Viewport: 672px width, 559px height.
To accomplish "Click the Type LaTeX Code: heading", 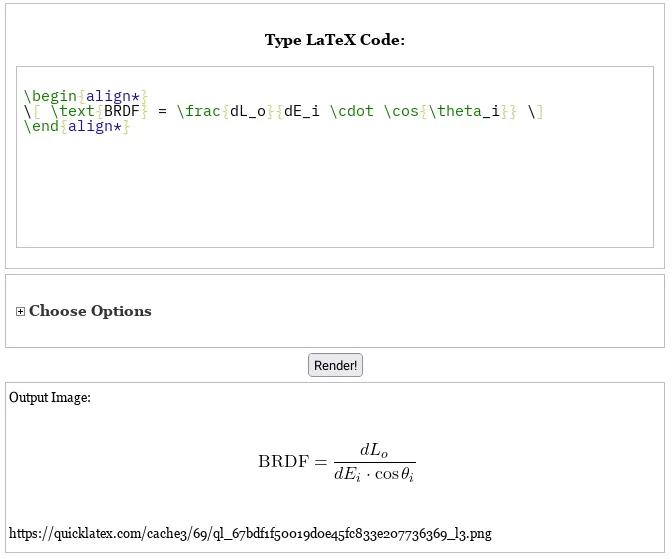I will 335,40.
